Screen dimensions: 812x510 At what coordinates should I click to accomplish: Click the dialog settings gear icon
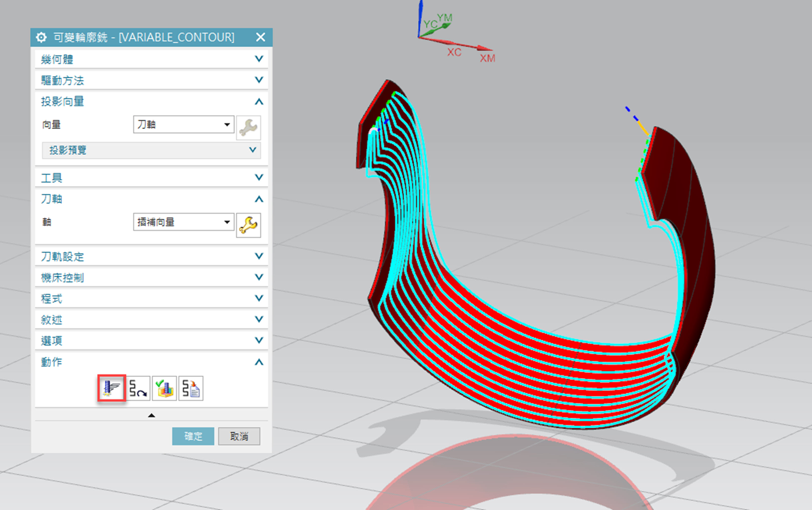coord(41,37)
